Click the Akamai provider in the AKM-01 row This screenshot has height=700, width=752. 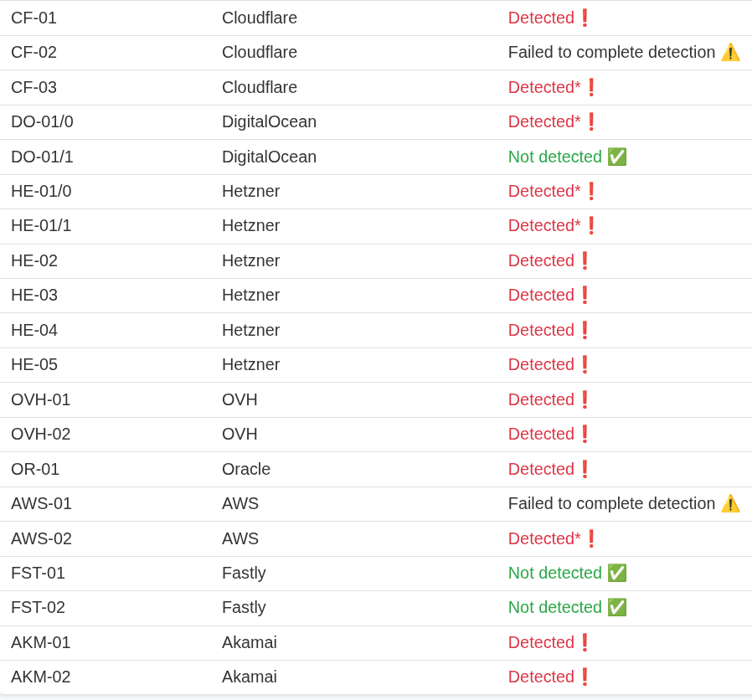pyautogui.click(x=249, y=642)
